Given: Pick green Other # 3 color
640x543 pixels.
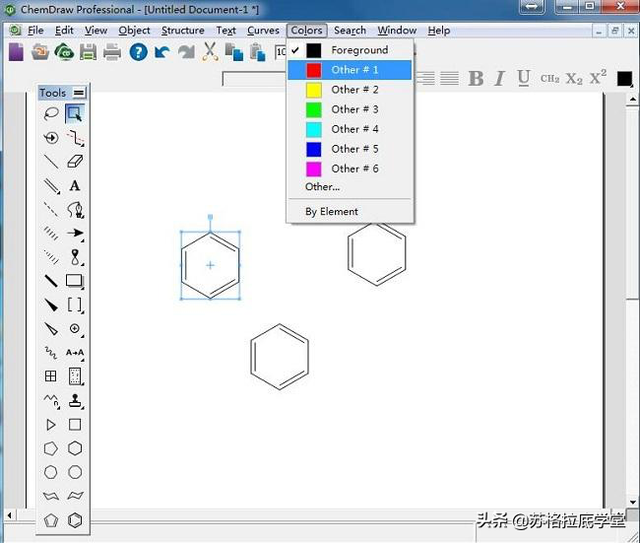Looking at the screenshot, I should point(350,109).
